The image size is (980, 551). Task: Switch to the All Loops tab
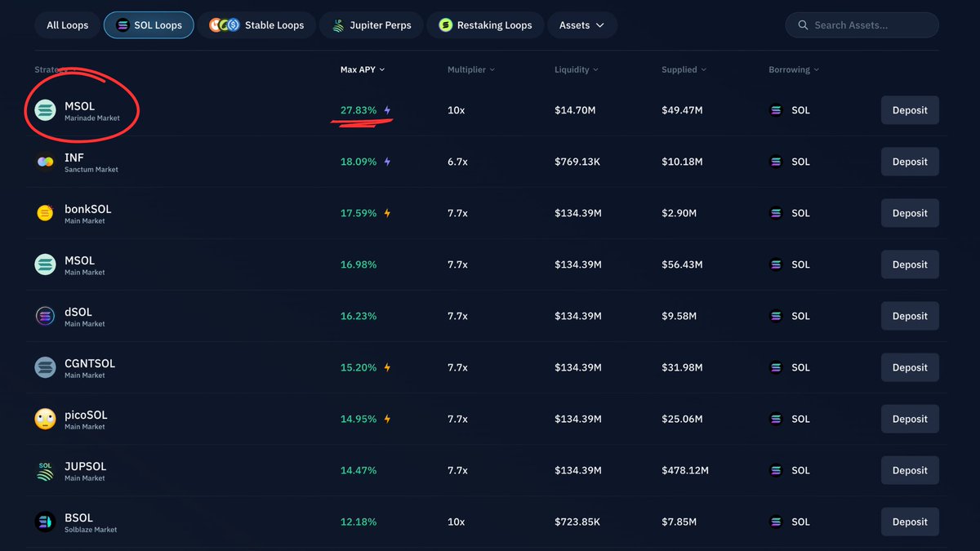pos(67,25)
